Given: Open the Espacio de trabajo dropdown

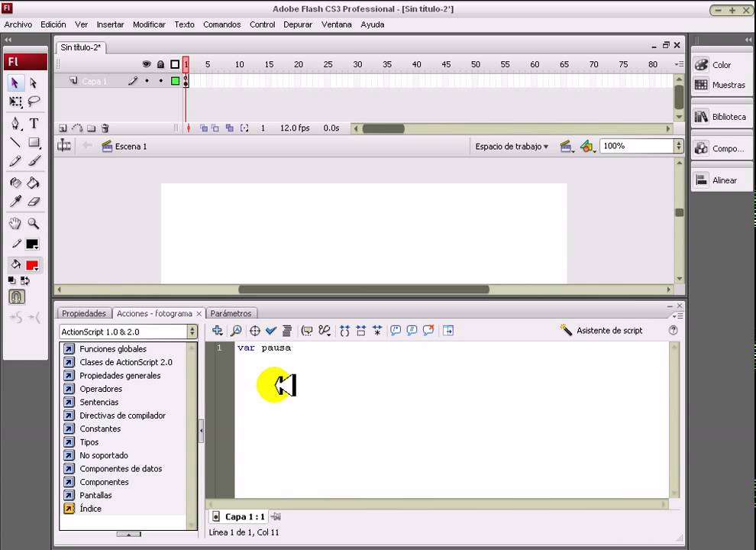Looking at the screenshot, I should click(512, 147).
